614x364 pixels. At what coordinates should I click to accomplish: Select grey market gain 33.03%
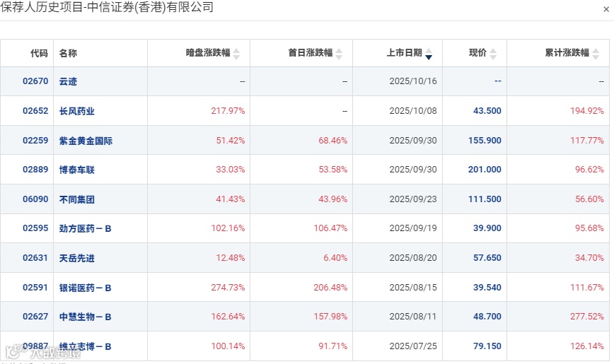click(x=231, y=170)
